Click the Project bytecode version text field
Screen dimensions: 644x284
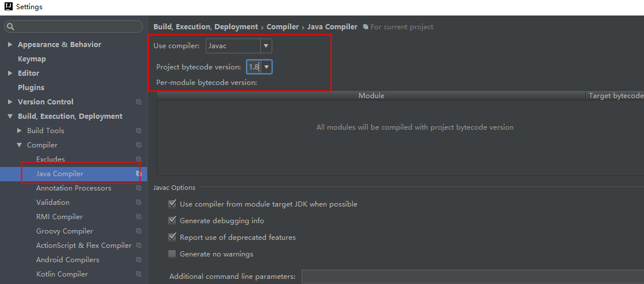click(254, 67)
